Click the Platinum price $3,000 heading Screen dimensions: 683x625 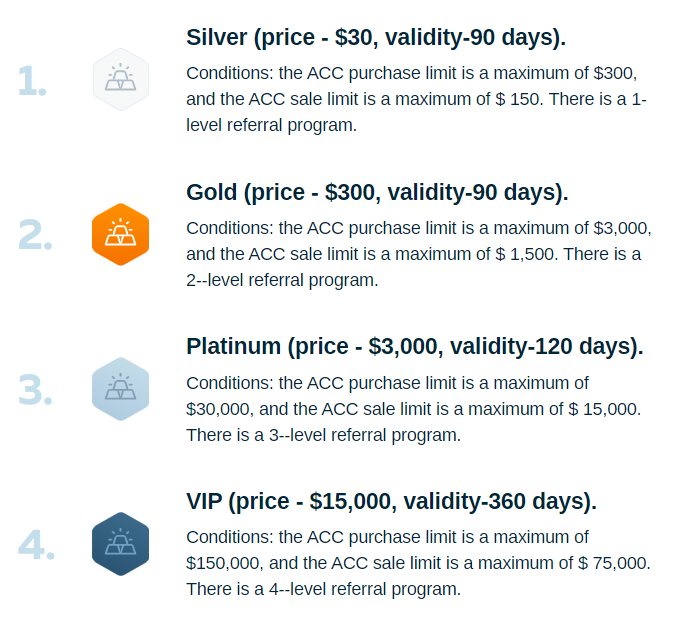414,347
